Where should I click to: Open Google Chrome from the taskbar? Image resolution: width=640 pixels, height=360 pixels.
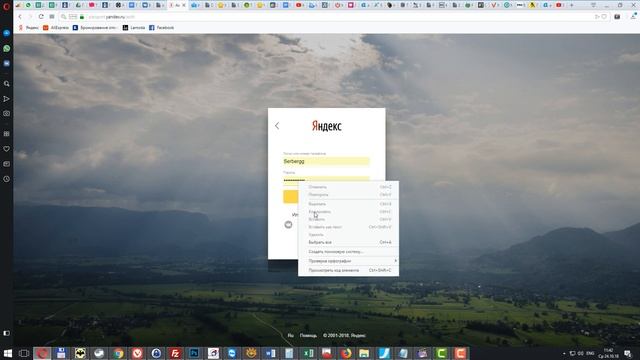click(118, 353)
